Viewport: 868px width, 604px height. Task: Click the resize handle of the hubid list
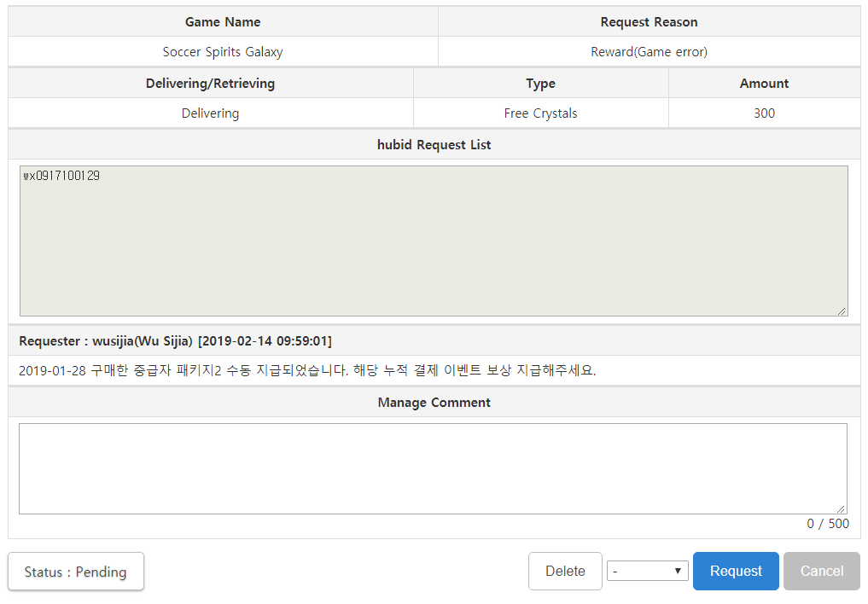842,311
